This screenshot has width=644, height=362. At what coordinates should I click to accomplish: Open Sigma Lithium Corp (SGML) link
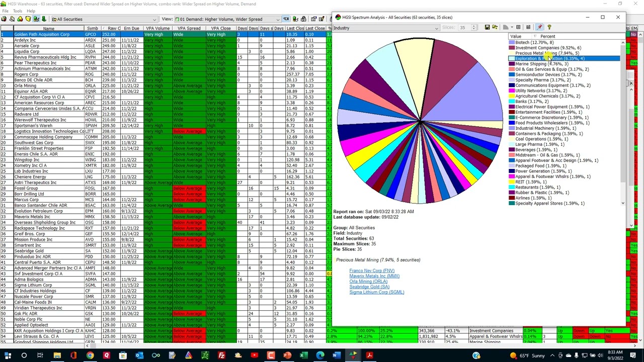377,292
